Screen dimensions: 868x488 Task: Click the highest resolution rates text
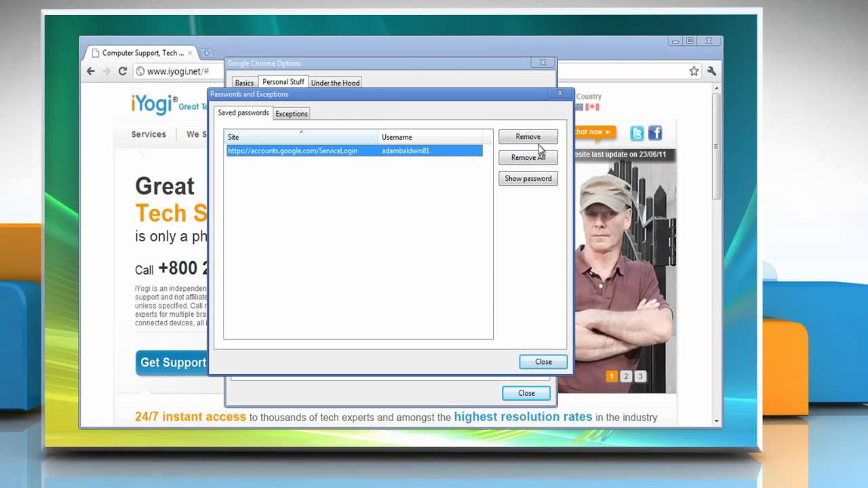pyautogui.click(x=523, y=417)
